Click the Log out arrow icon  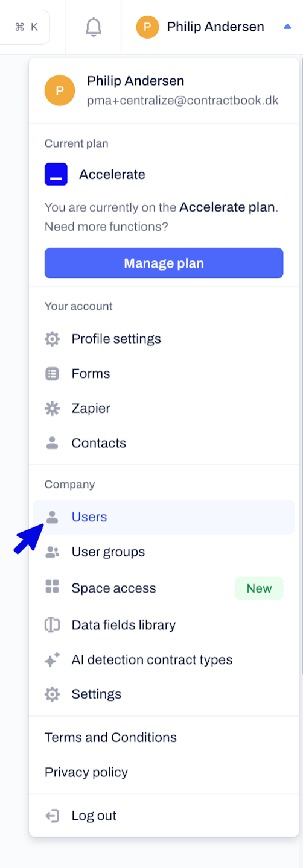53,816
